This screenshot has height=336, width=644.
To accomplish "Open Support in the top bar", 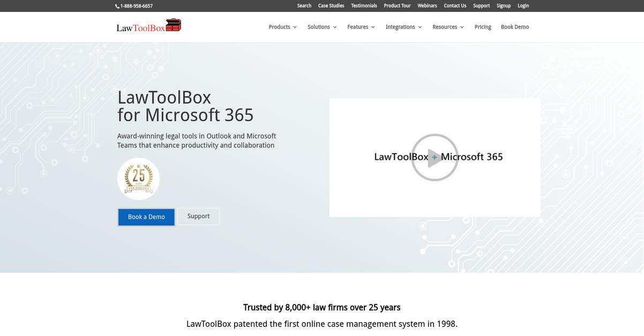I will click(x=482, y=6).
